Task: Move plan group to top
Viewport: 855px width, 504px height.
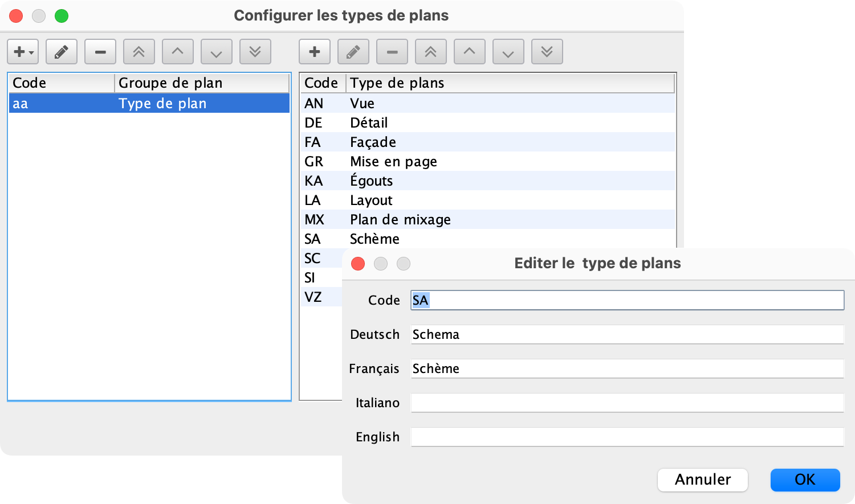Action: (x=139, y=52)
